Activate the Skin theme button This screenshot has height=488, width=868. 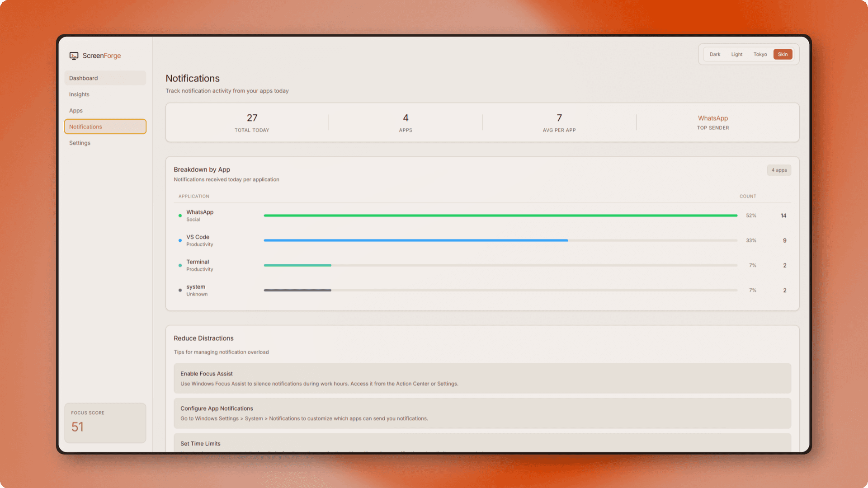point(783,54)
